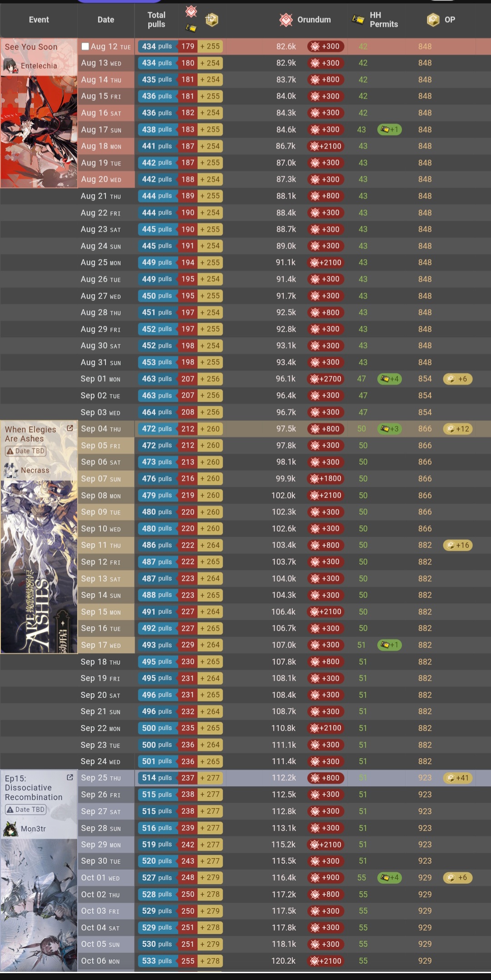Click the 102.0k orundum total on Sep 08
Screen dimensions: 491x980
[x=284, y=495]
